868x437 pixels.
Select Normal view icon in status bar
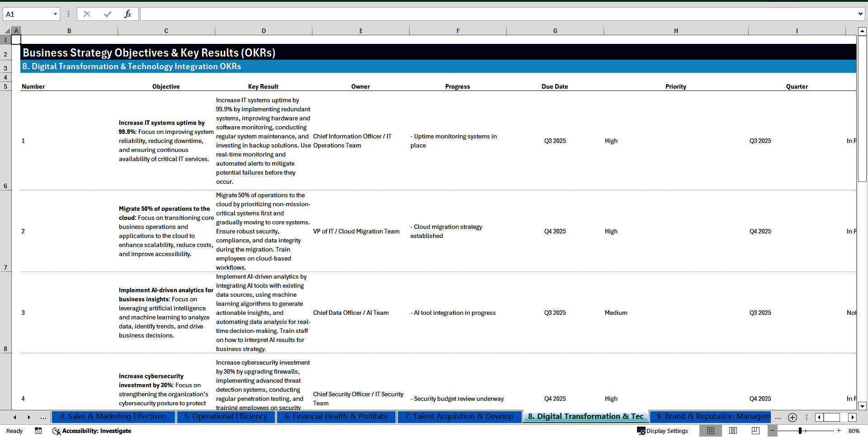[x=711, y=431]
